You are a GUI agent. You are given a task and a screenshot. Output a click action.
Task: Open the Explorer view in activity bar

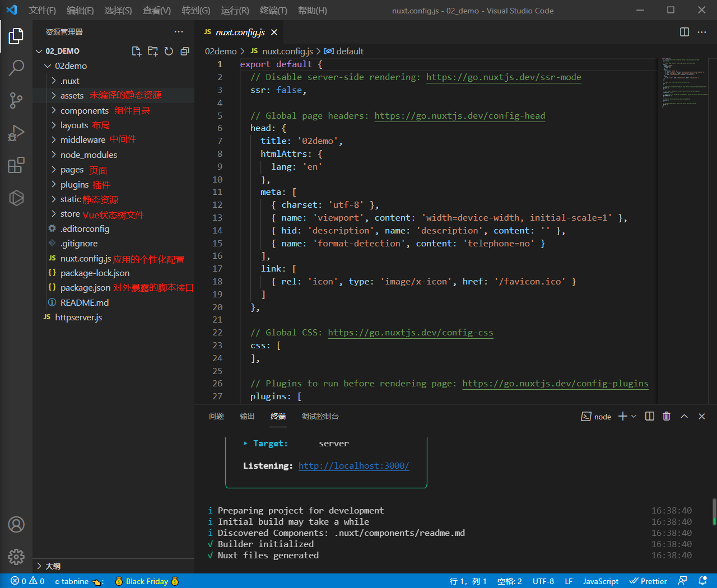(16, 36)
